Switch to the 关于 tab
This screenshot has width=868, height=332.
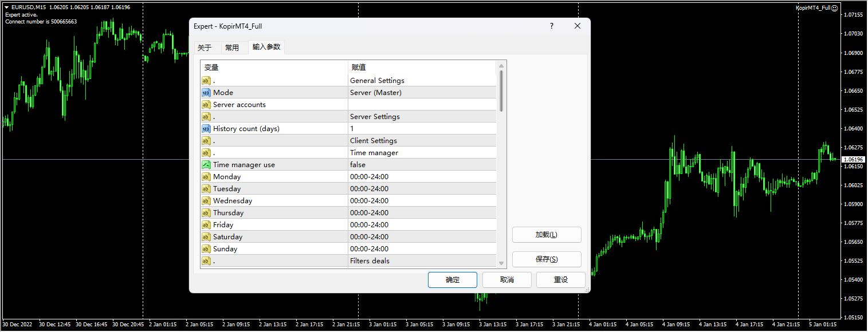click(206, 48)
